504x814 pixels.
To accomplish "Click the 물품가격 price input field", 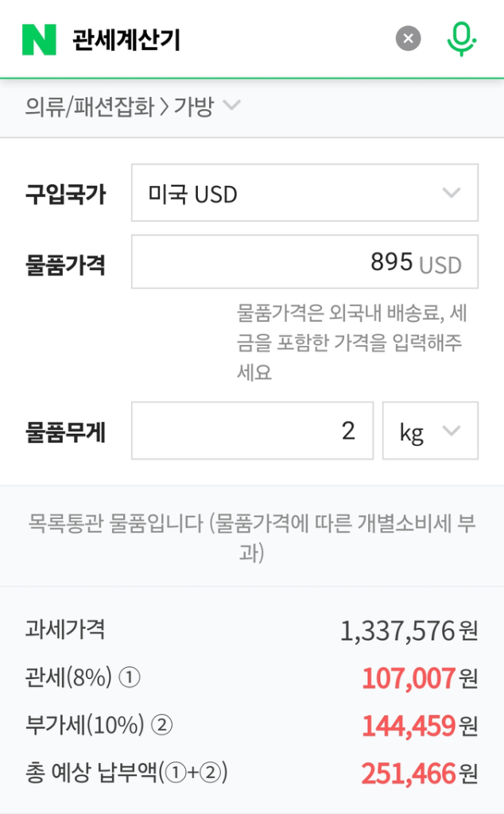I will pos(304,262).
